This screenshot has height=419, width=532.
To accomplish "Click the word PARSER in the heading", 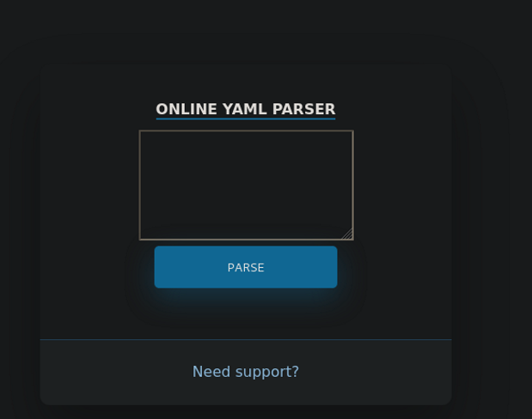I will click(303, 109).
